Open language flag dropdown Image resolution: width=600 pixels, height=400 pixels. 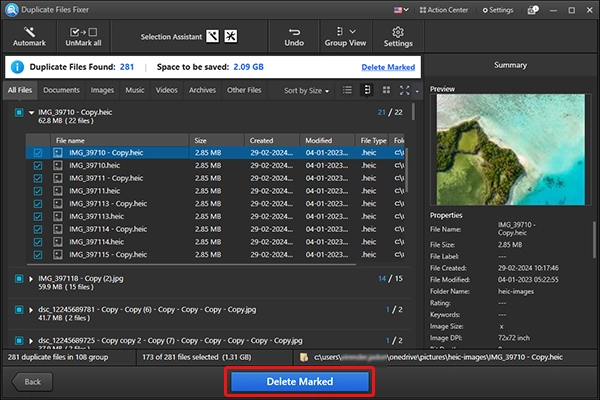tap(401, 10)
